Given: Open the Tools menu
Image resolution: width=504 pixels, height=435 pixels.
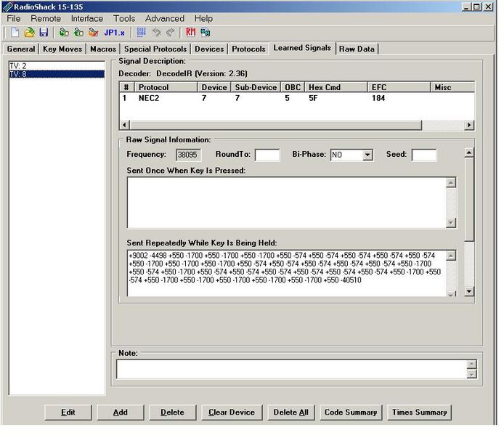Looking at the screenshot, I should point(124,19).
